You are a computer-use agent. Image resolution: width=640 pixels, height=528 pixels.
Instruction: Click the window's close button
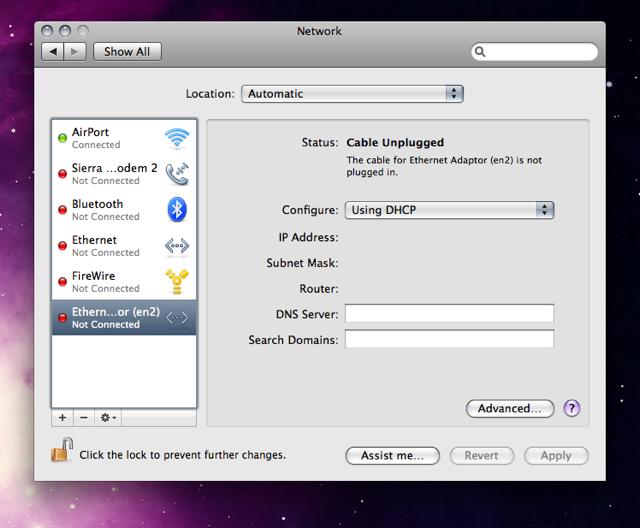47,31
